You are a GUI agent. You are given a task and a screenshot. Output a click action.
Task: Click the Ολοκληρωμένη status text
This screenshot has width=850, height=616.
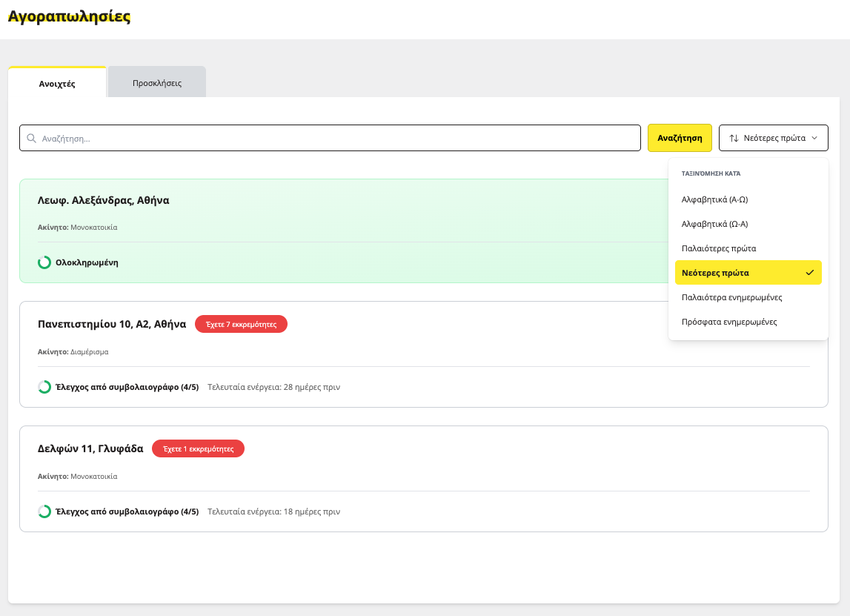click(87, 262)
